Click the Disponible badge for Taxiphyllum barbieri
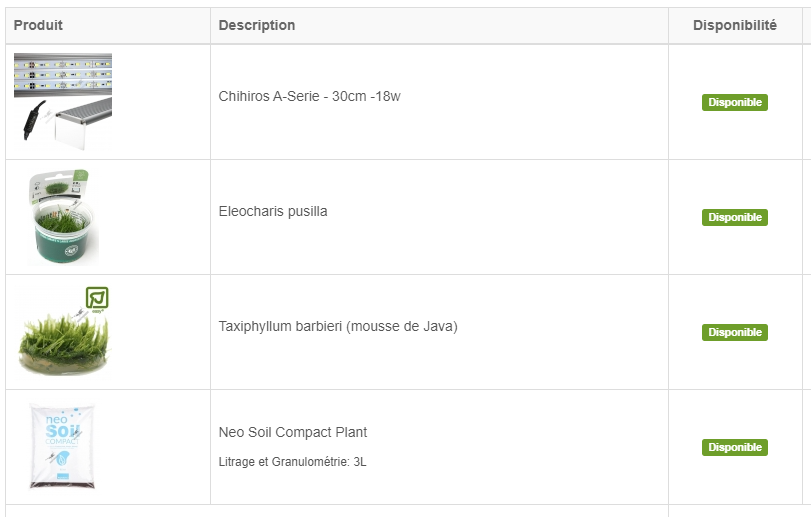The image size is (811, 517). 734,332
